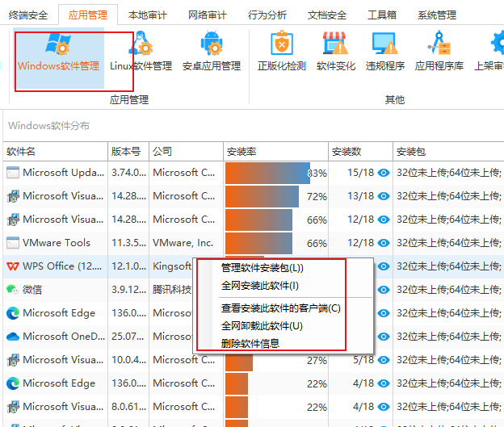Click eye icon beside 5/18 install count
The width and height of the screenshot is (504, 427).
point(384,360)
